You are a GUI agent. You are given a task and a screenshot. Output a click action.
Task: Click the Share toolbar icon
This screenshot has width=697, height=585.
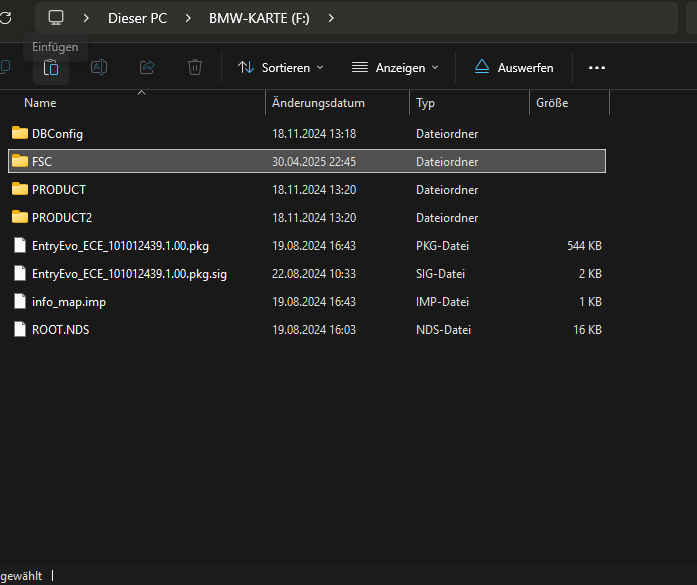[x=147, y=68]
